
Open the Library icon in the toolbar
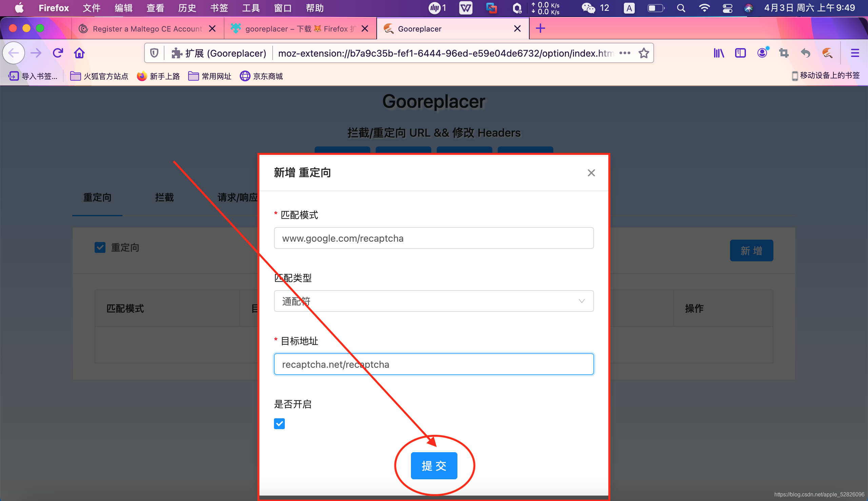tap(719, 53)
